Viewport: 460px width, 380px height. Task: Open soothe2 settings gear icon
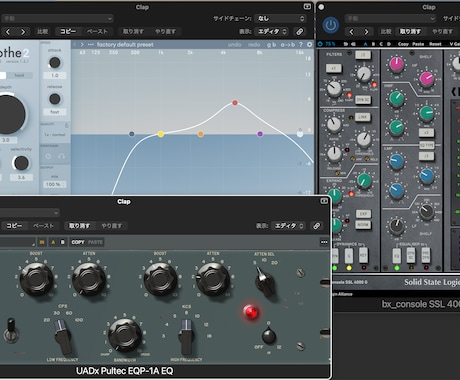(310, 44)
